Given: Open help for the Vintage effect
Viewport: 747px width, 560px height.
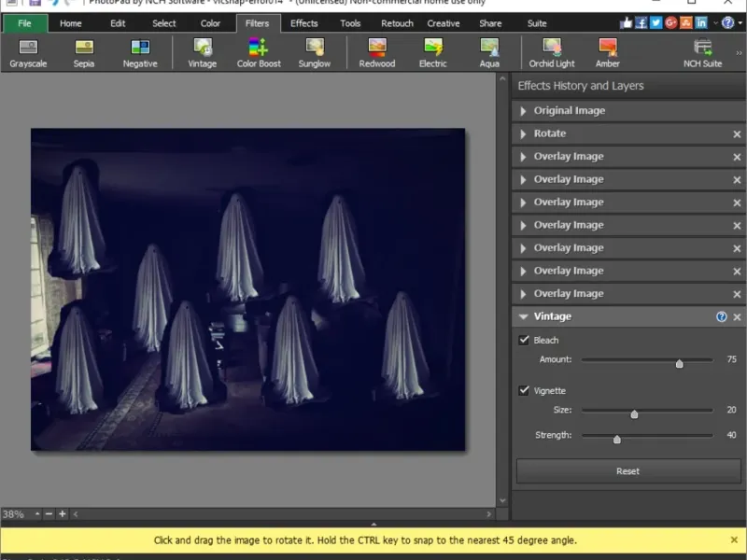Looking at the screenshot, I should click(721, 316).
